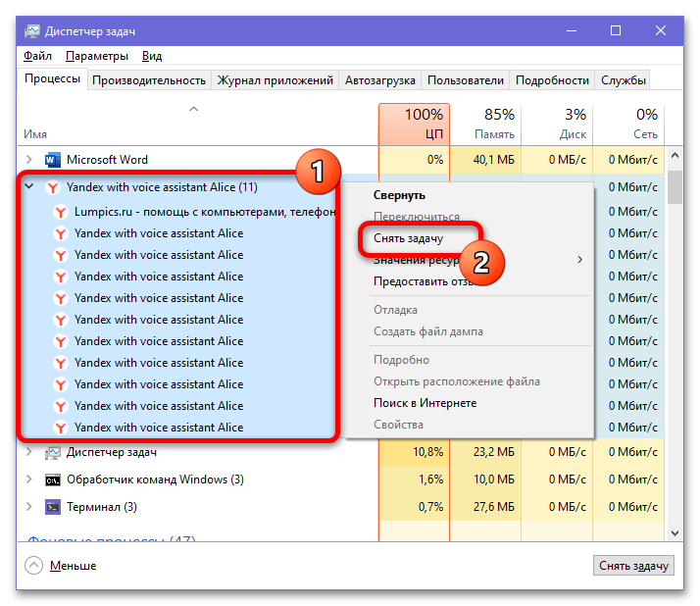This screenshot has width=700, height=606.
Task: Click the vertical scrollbar thumb
Action: (675, 186)
